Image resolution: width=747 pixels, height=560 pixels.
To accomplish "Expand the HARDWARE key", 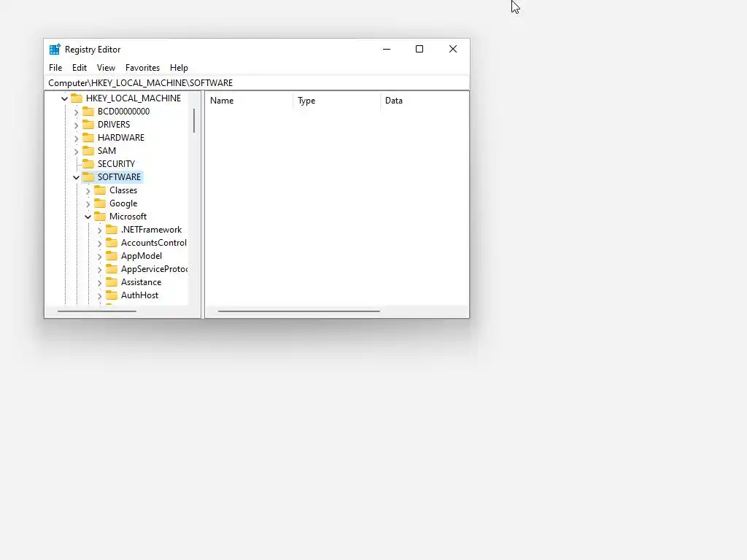I will tap(76, 139).
